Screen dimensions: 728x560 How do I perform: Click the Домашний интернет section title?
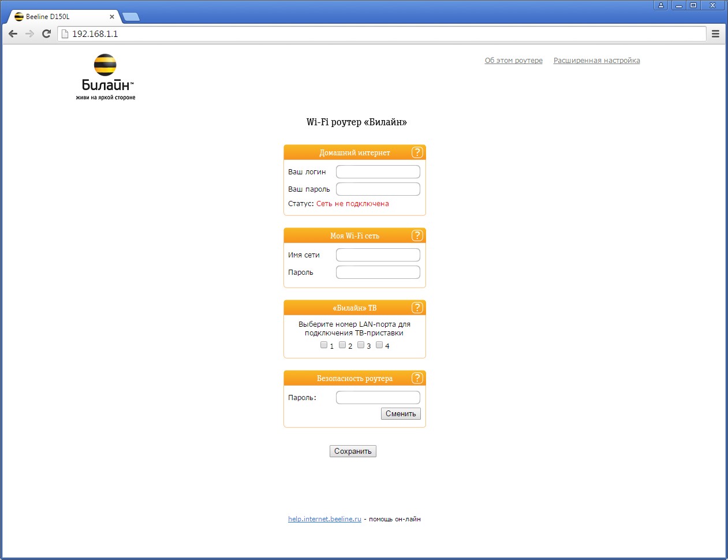[x=354, y=153]
